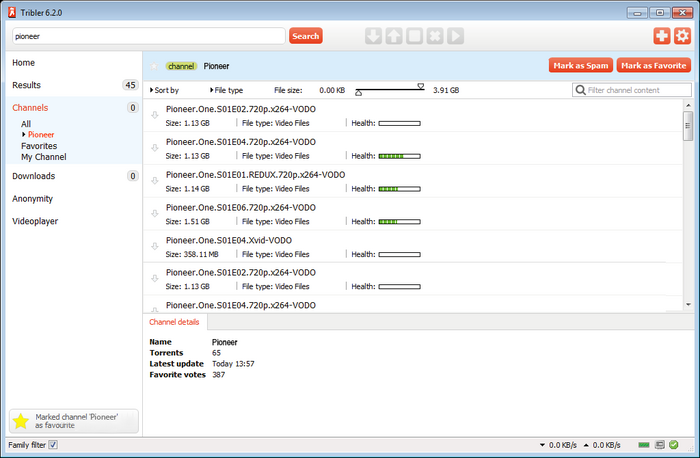Open the Downloads sidebar item

pyautogui.click(x=33, y=176)
